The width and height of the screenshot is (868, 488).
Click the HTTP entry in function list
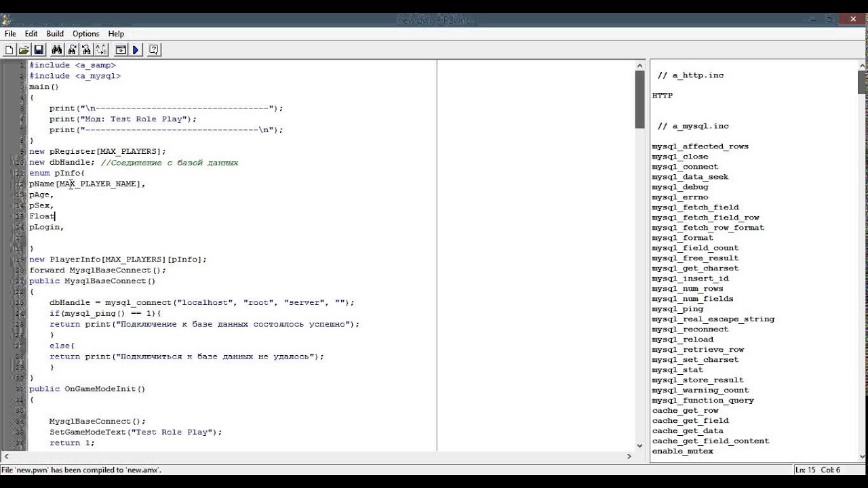click(663, 96)
